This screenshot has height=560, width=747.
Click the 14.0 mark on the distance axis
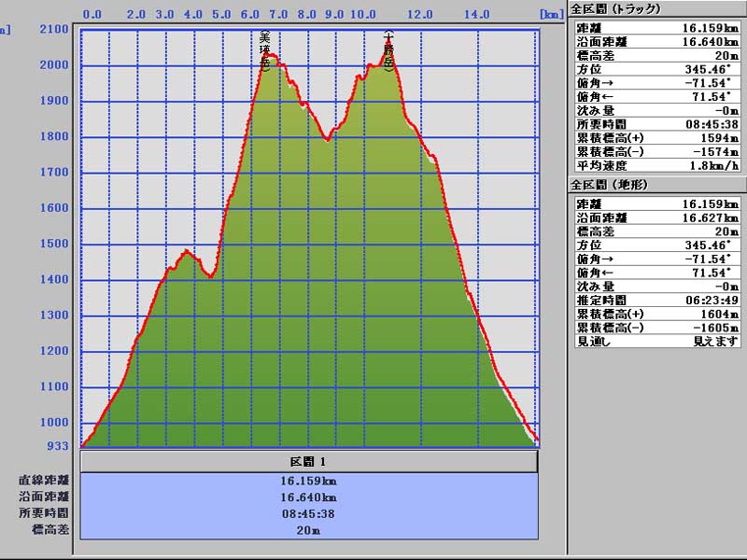tap(476, 15)
